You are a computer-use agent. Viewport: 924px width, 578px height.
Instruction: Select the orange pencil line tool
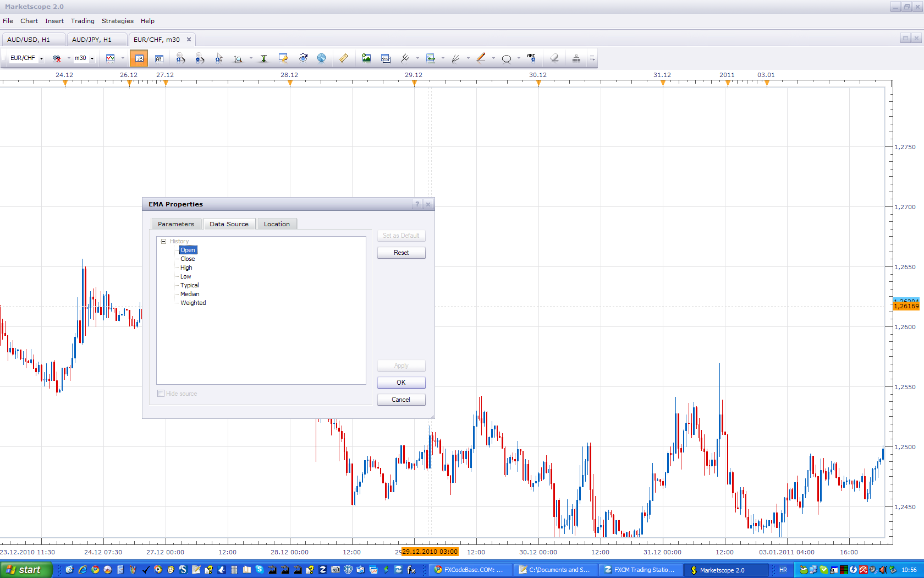481,58
